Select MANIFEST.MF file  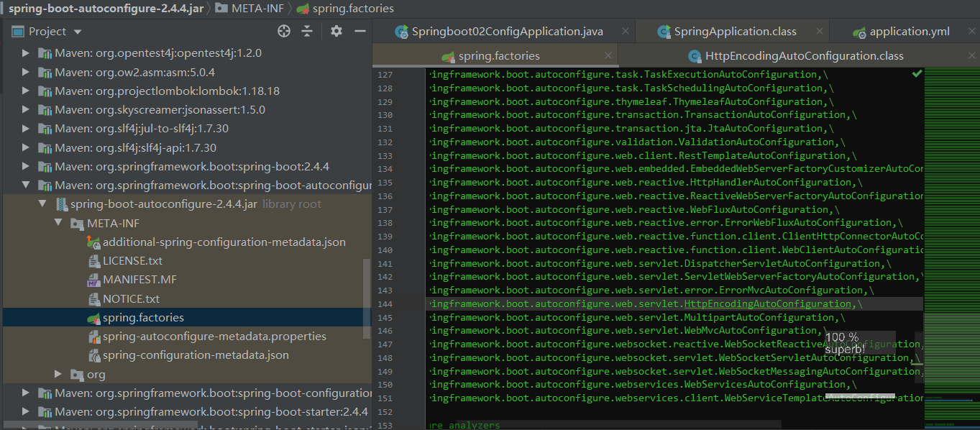[139, 280]
